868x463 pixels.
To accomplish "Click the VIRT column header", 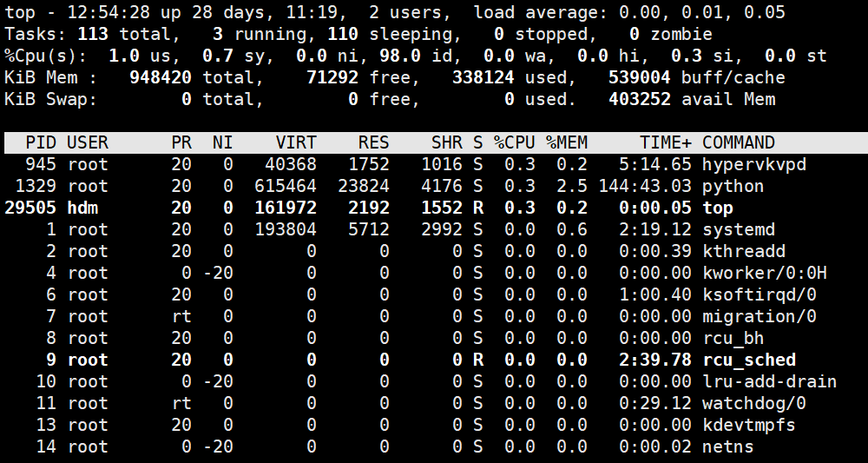I will [x=296, y=142].
